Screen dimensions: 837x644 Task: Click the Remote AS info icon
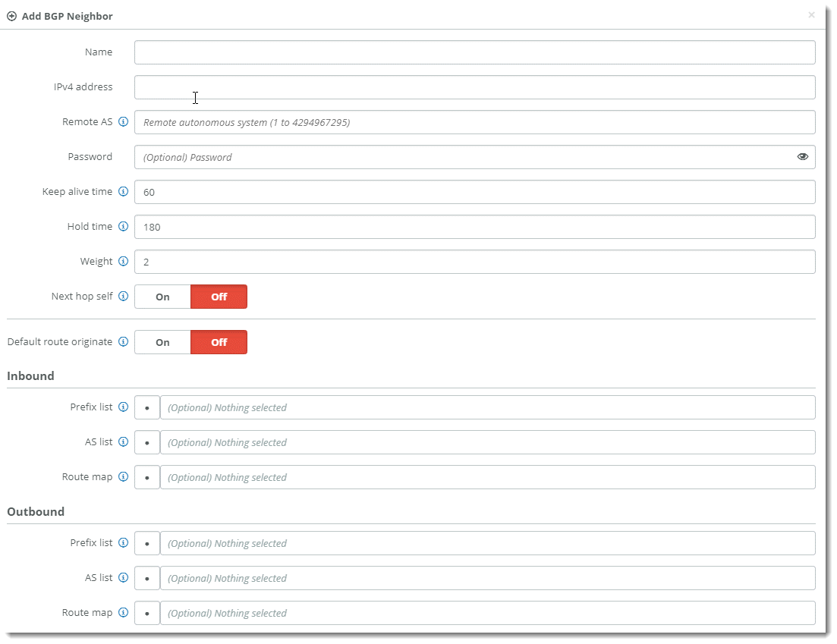tap(124, 122)
